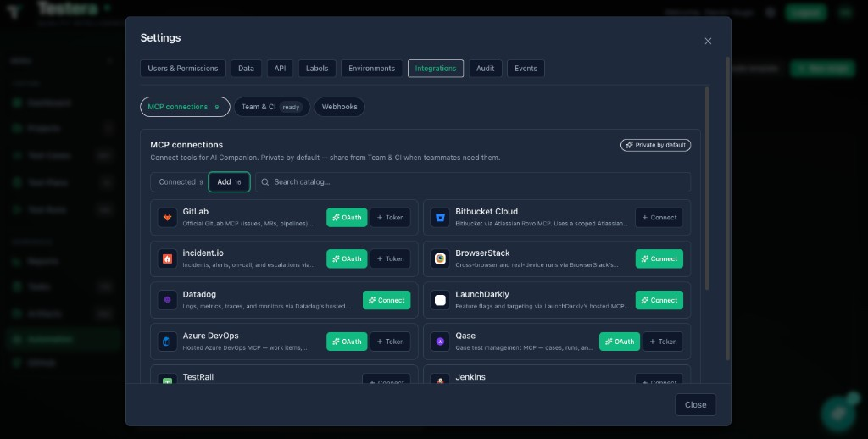
Task: Select the MCP connections pill
Action: click(x=185, y=107)
